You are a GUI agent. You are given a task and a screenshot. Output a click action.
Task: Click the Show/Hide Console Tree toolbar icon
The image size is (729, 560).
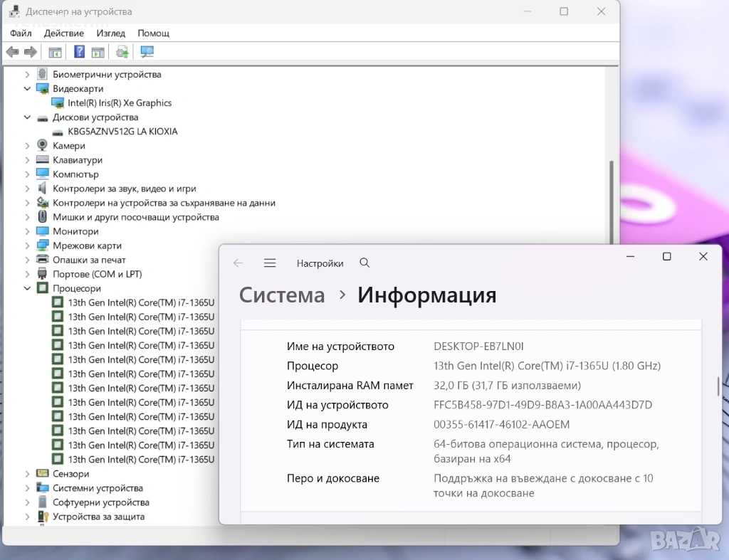pos(55,52)
